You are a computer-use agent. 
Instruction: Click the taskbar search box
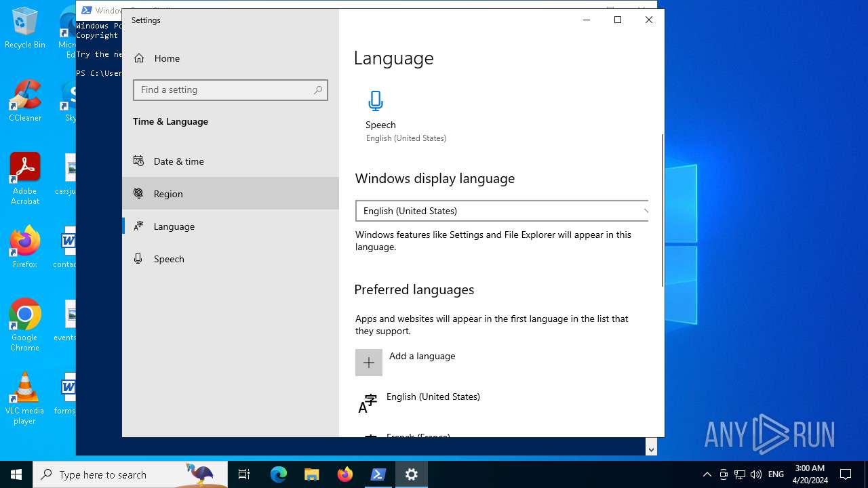point(130,474)
